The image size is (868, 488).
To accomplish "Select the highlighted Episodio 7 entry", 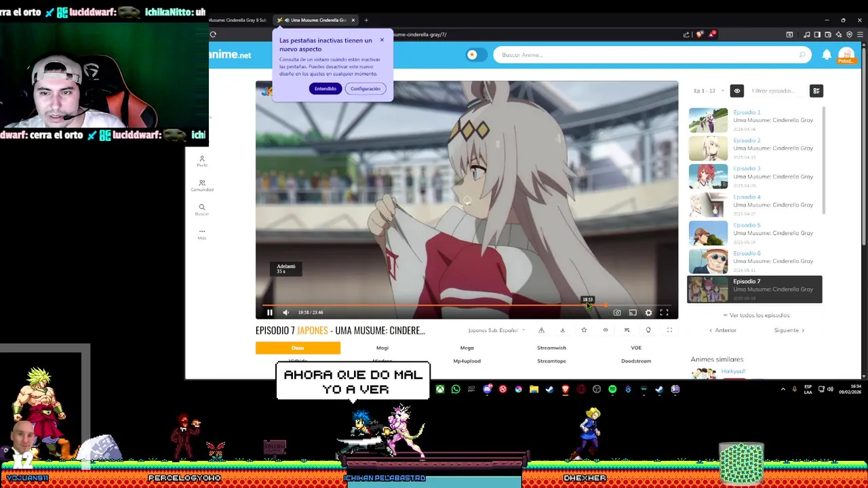I will click(x=755, y=289).
